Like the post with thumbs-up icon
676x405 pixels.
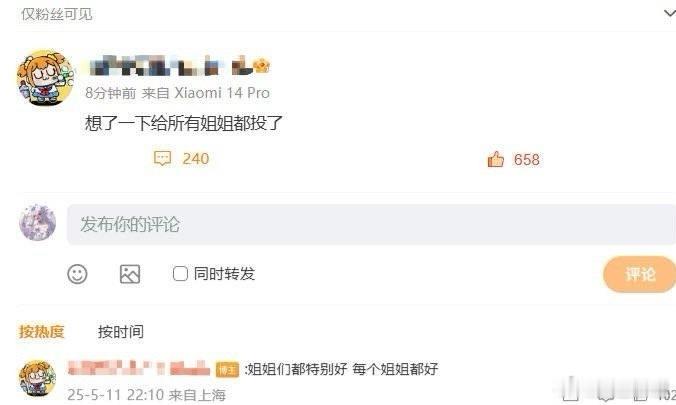click(x=496, y=159)
